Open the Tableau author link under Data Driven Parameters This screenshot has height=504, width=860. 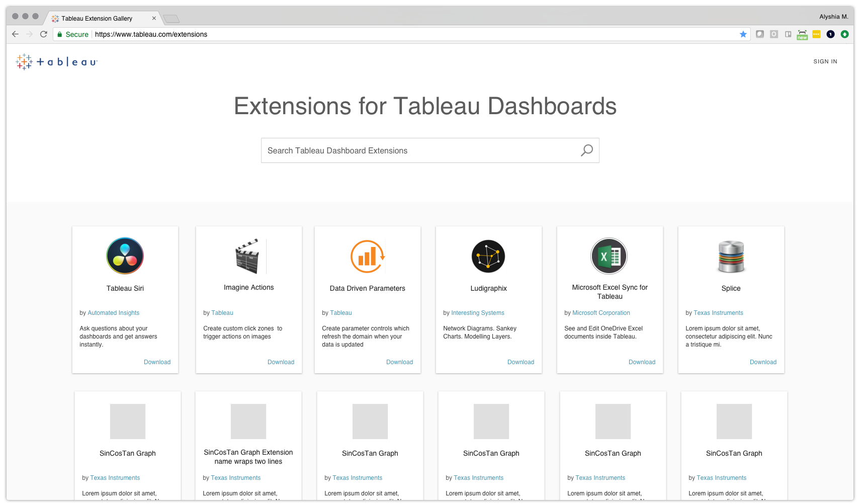(x=341, y=313)
